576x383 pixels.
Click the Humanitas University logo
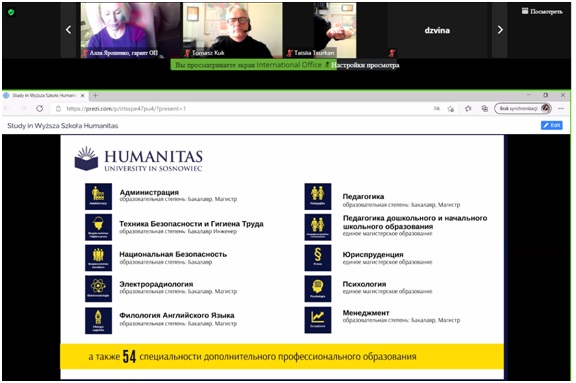pyautogui.click(x=138, y=159)
